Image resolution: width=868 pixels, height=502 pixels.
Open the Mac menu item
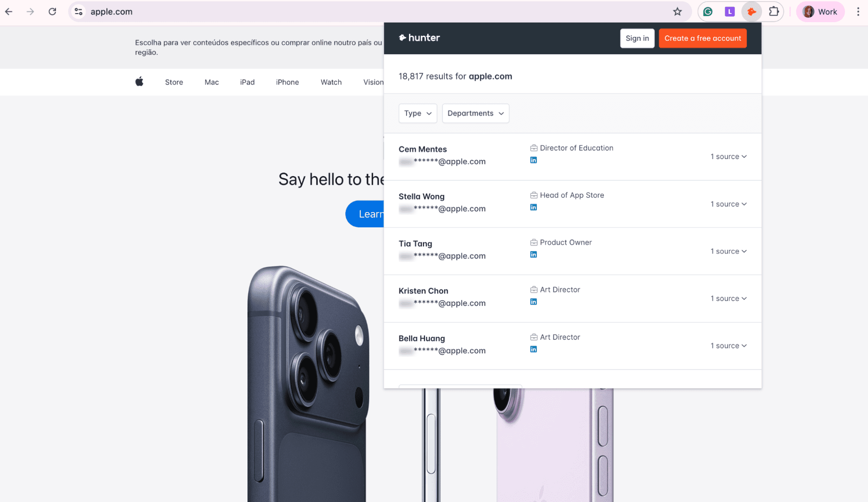211,82
